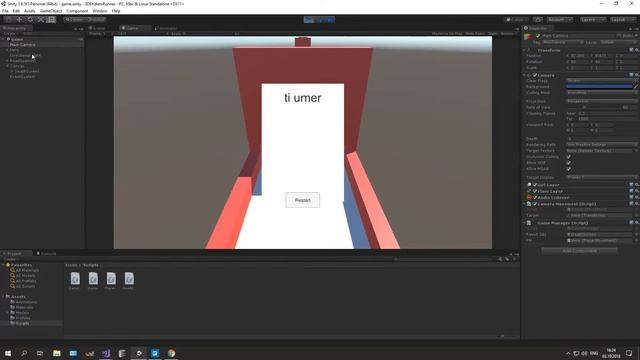
Task: Open the Component menu
Action: click(x=77, y=11)
